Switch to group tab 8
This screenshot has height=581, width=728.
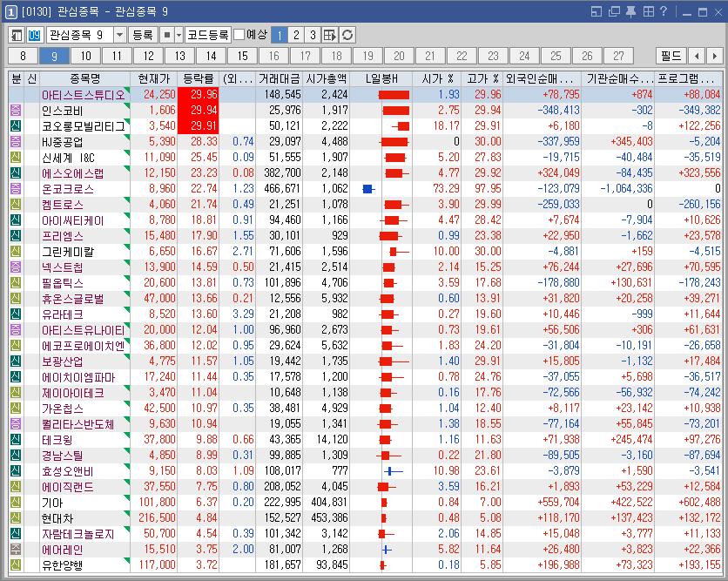pyautogui.click(x=24, y=57)
